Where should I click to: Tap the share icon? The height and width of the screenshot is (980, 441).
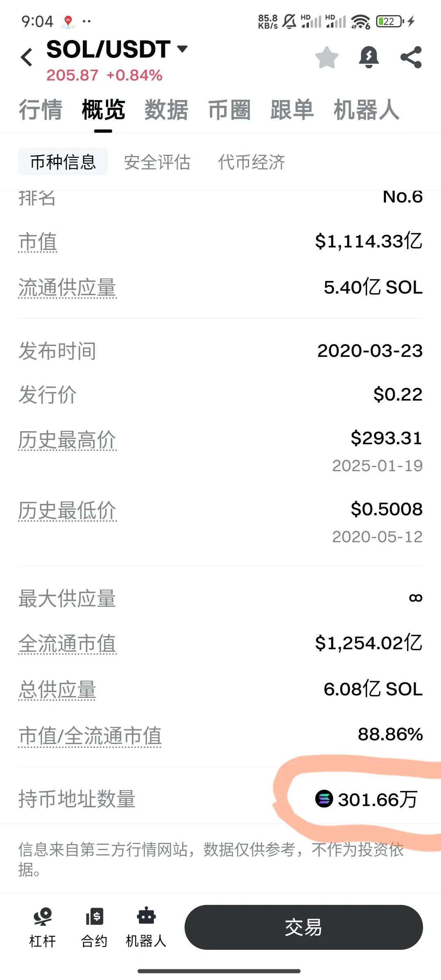[411, 57]
